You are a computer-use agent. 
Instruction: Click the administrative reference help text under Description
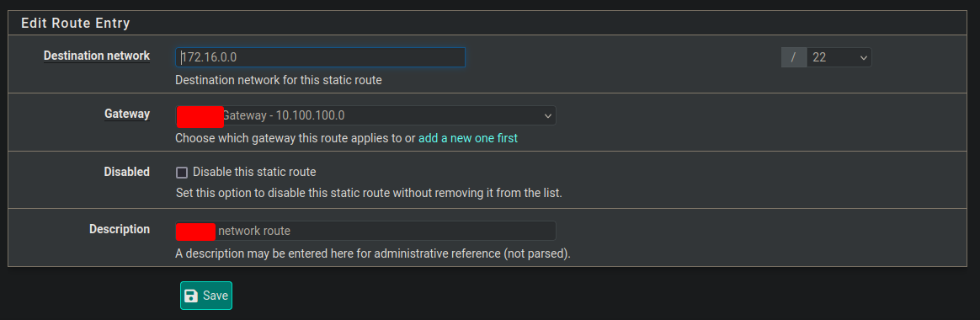(x=374, y=254)
